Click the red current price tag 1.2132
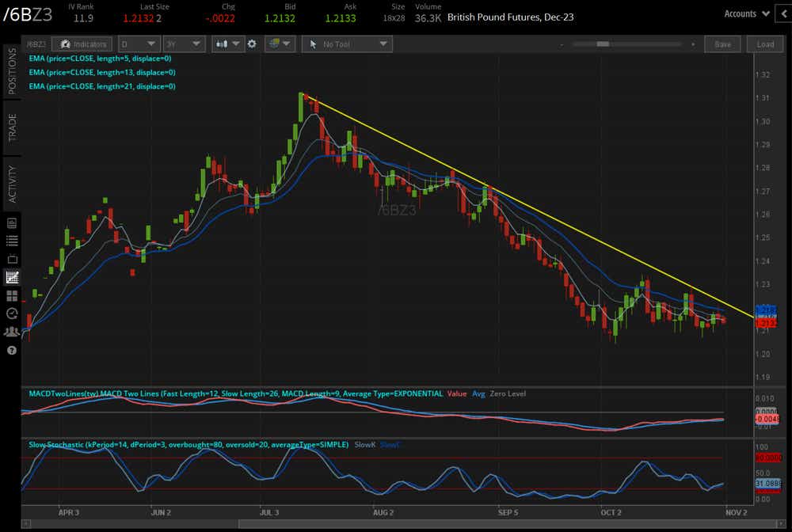792x532 pixels. coord(766,323)
